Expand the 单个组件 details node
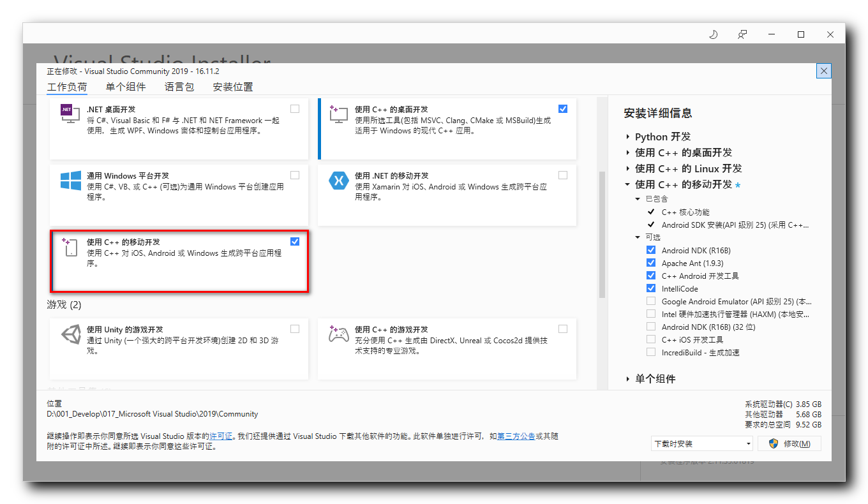Image resolution: width=868 pixels, height=504 pixels. 627,379
